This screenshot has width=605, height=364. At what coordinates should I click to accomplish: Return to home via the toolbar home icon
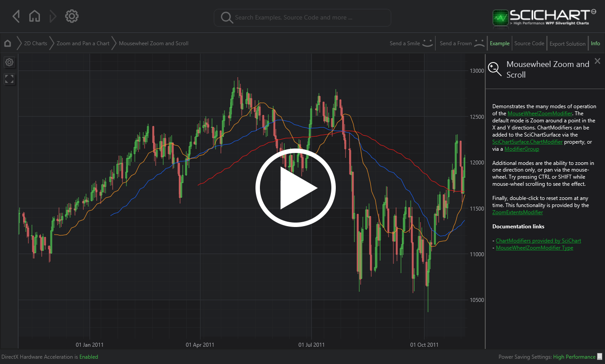pyautogui.click(x=35, y=16)
